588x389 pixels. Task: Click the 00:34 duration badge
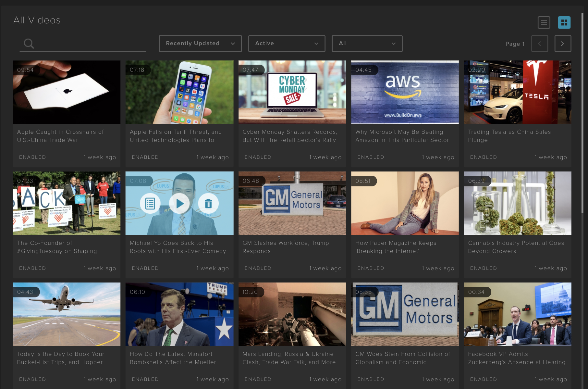pos(477,292)
